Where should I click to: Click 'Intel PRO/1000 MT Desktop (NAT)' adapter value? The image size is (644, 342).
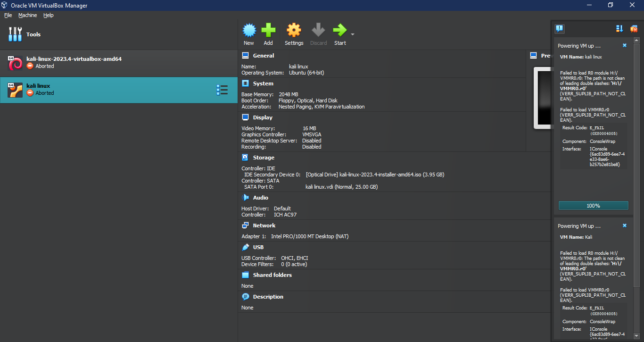(x=310, y=236)
